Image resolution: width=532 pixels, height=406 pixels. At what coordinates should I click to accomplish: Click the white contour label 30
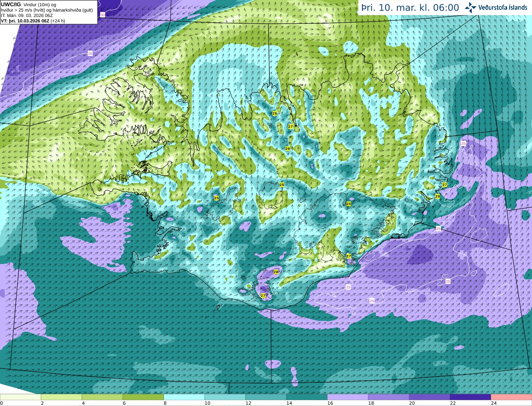click(x=103, y=15)
